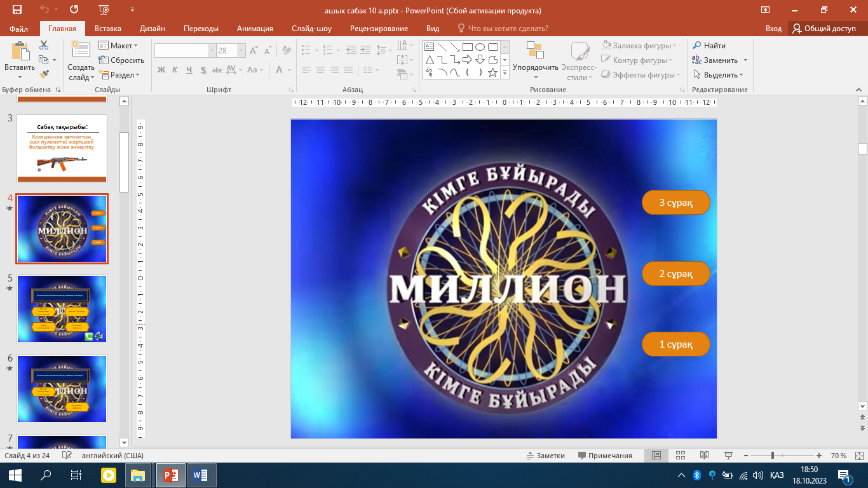The width and height of the screenshot is (868, 488).
Task: Save the presentation with the floppy disk icon
Action: [17, 10]
